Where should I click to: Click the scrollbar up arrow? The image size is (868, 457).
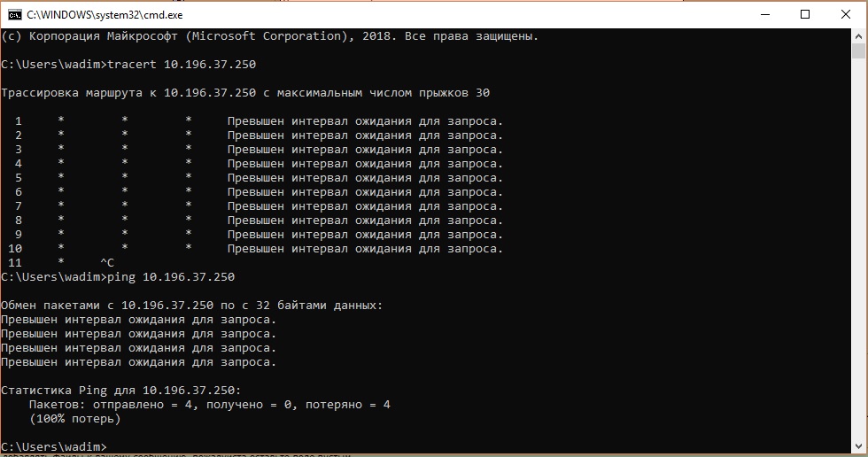click(x=858, y=36)
